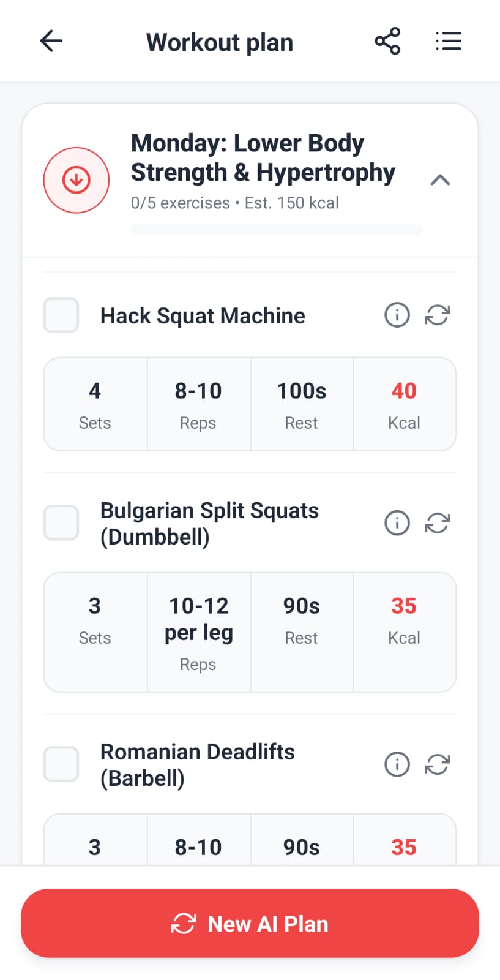Open the workout list icon
The width and height of the screenshot is (500, 980).
coord(448,41)
